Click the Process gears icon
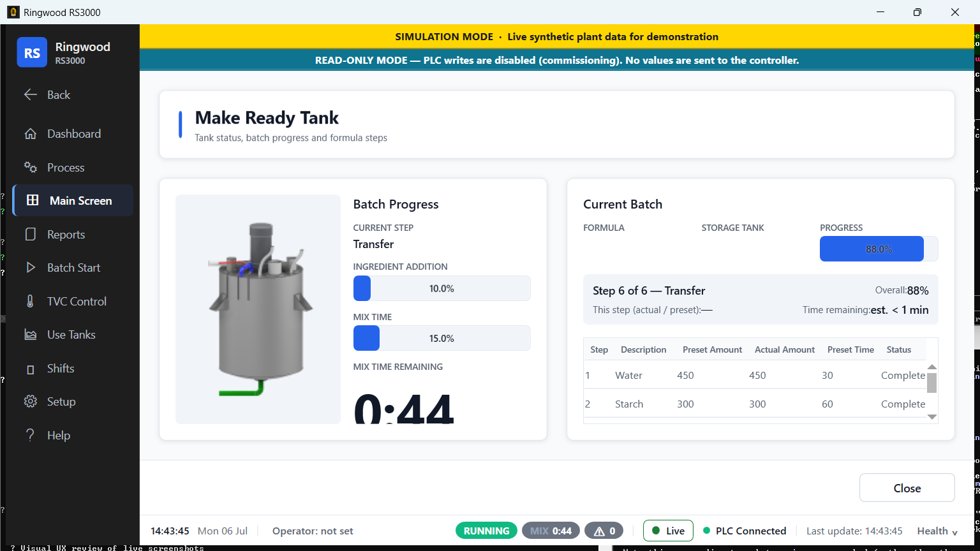The height and width of the screenshot is (551, 980). click(x=31, y=167)
